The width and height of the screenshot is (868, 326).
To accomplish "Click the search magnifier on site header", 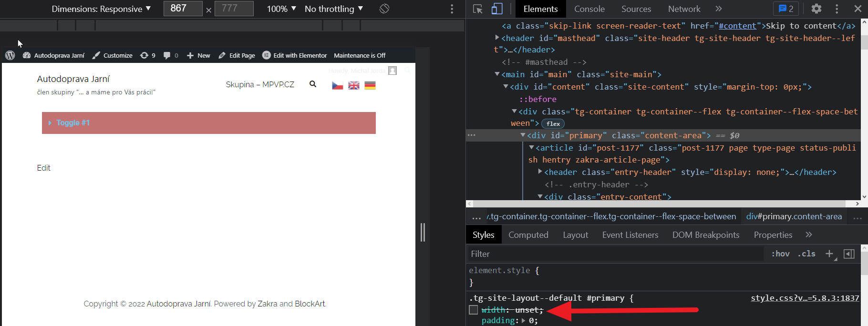I will (313, 84).
